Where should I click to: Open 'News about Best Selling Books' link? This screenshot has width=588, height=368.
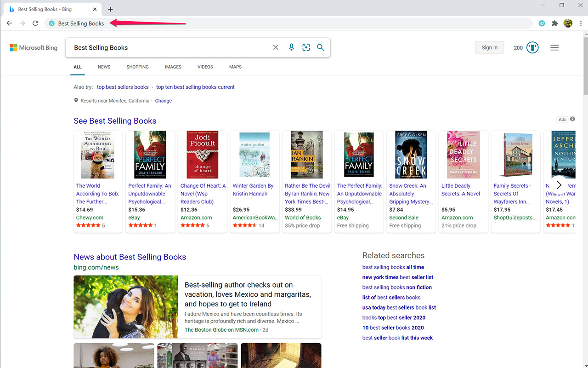(x=130, y=257)
